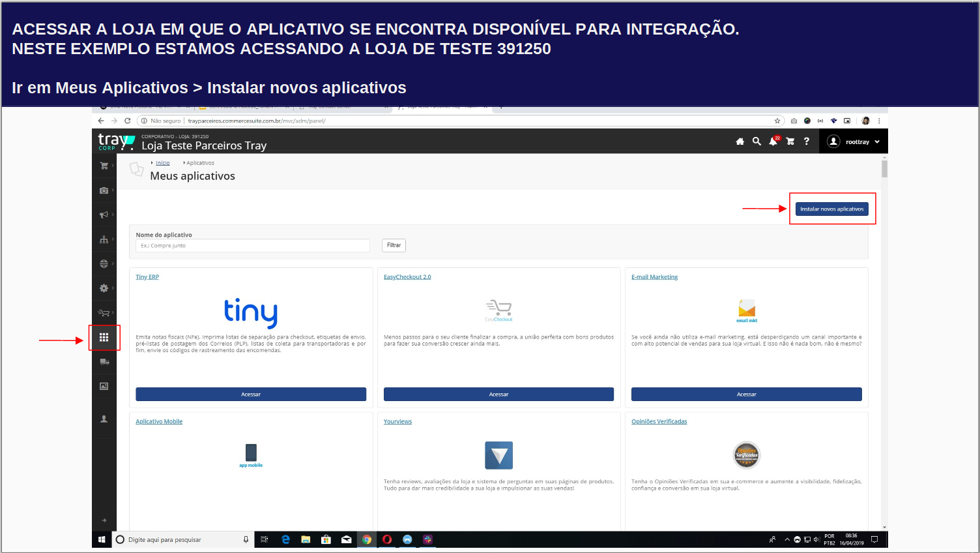Click the question mark help icon
This screenshot has width=980, height=553.
pos(806,142)
